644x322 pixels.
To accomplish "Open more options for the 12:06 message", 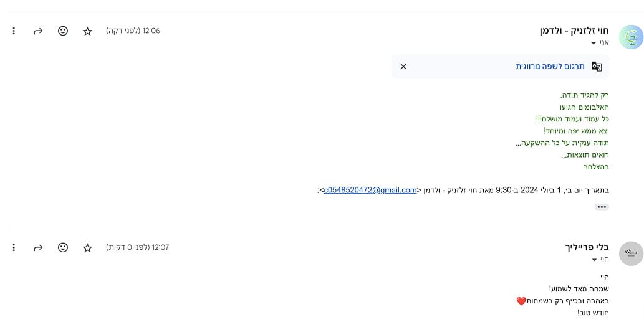I will point(14,31).
